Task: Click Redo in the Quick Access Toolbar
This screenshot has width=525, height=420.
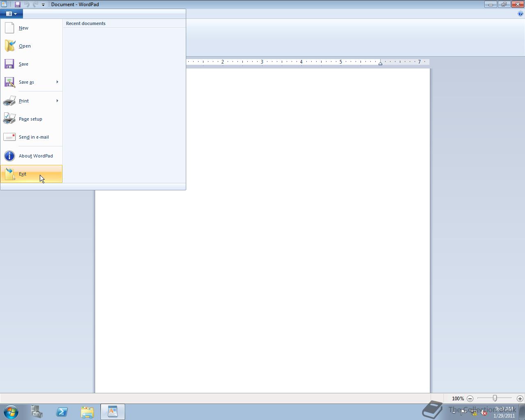Action: (x=36, y=5)
